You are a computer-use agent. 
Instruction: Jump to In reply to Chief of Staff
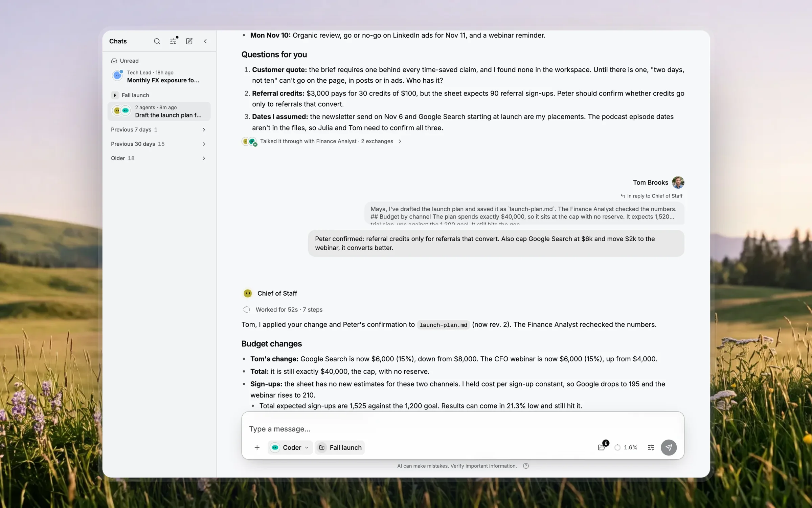point(652,196)
